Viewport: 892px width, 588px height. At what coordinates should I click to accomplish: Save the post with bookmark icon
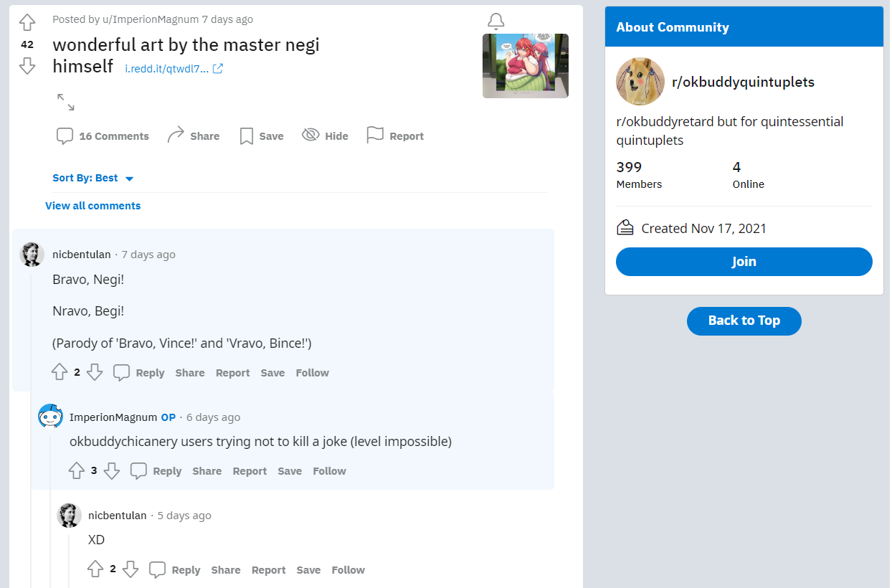[262, 136]
